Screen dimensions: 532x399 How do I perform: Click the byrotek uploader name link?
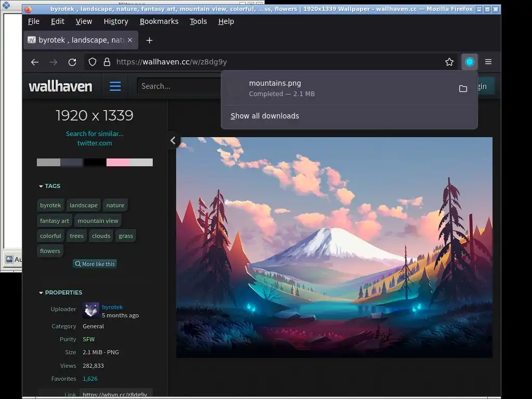click(112, 307)
